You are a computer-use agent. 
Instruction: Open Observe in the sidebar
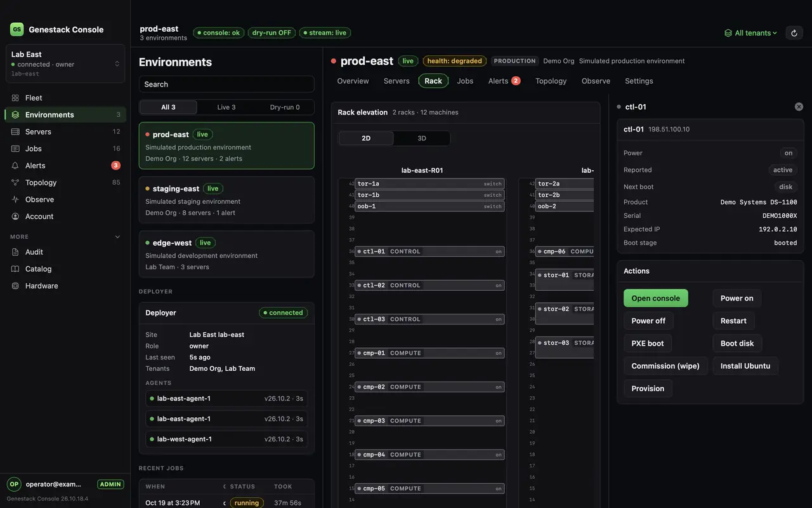(65, 199)
